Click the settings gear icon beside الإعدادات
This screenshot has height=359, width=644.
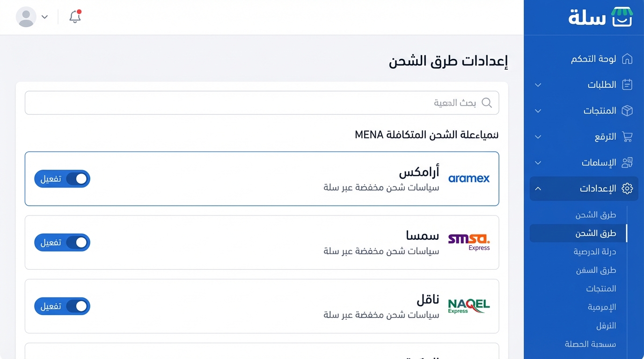coord(627,188)
